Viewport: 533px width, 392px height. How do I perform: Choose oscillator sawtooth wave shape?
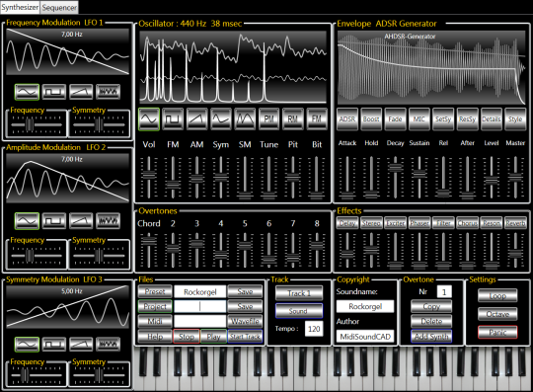point(196,119)
